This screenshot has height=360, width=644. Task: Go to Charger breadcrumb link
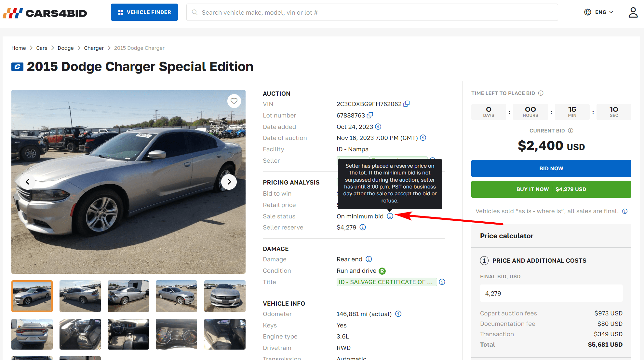coord(94,48)
